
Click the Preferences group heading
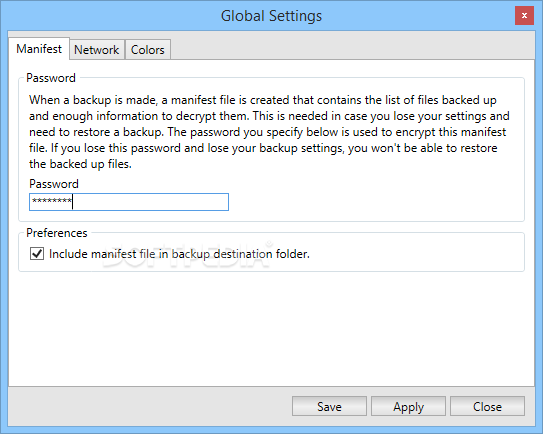click(57, 233)
